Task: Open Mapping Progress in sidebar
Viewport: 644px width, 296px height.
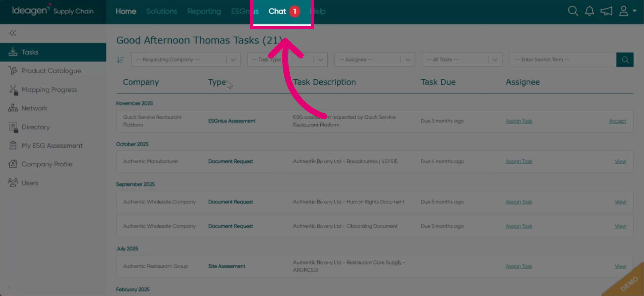Action: tap(49, 90)
